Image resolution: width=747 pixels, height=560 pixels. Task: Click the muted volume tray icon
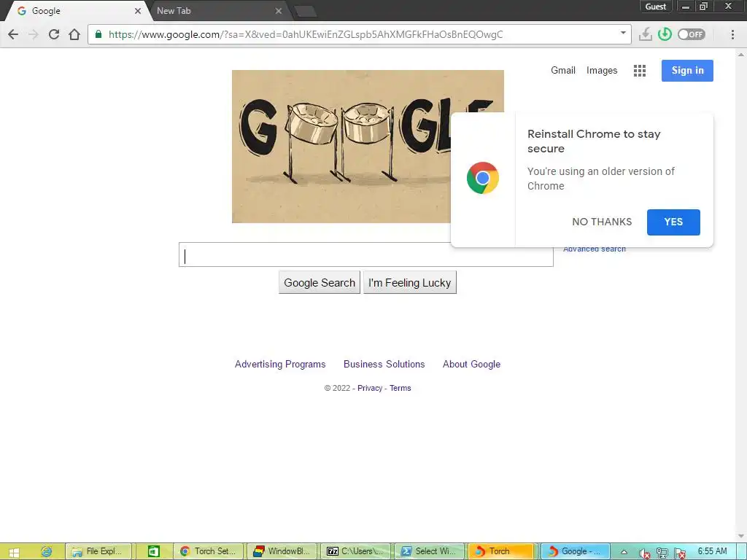coord(644,553)
